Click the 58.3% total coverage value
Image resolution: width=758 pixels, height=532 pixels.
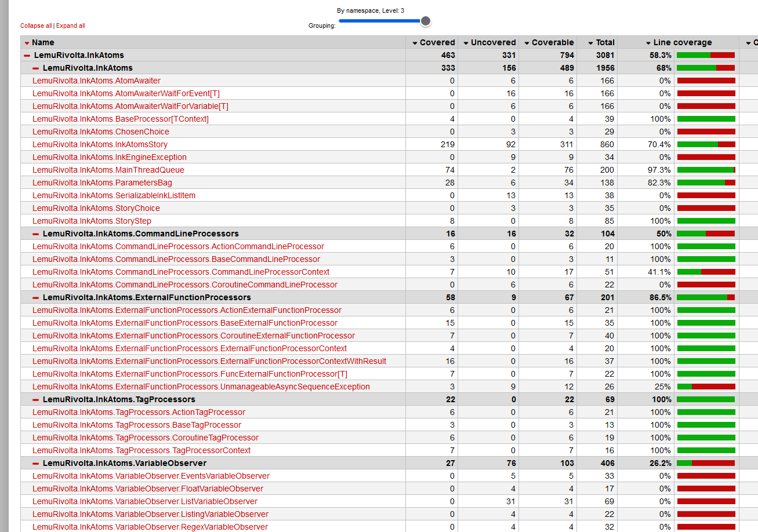(x=659, y=55)
